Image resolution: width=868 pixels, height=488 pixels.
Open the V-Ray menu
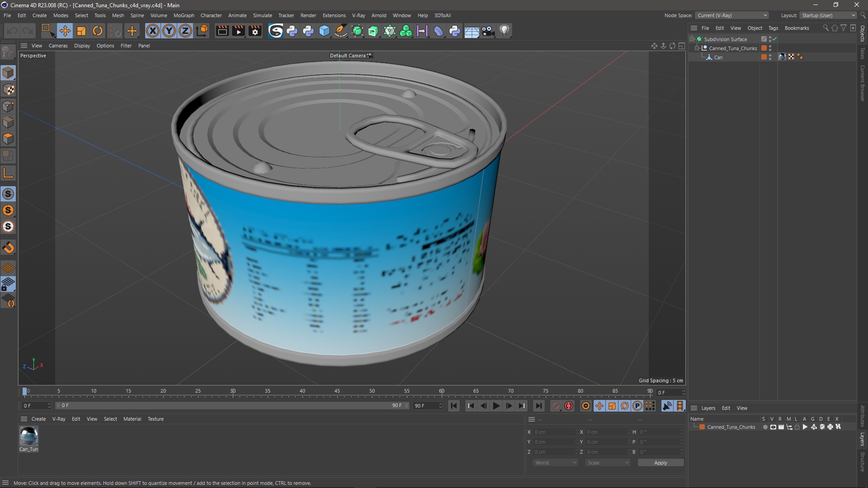click(358, 15)
